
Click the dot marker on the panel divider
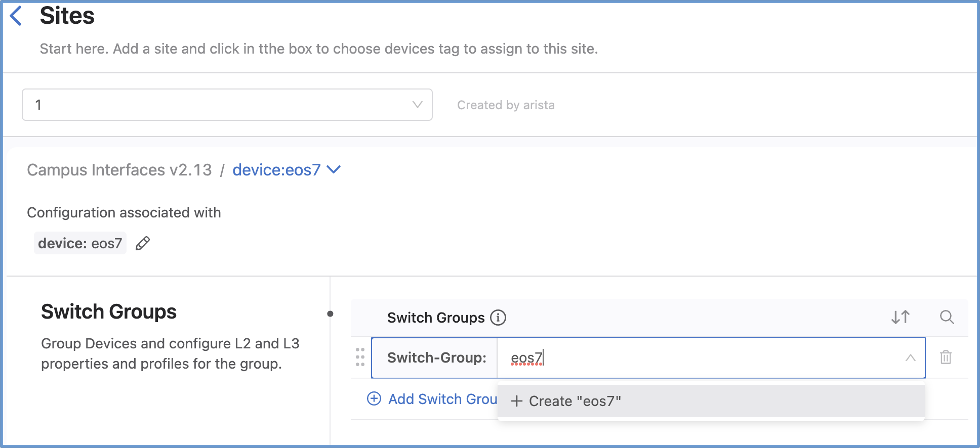tap(330, 313)
